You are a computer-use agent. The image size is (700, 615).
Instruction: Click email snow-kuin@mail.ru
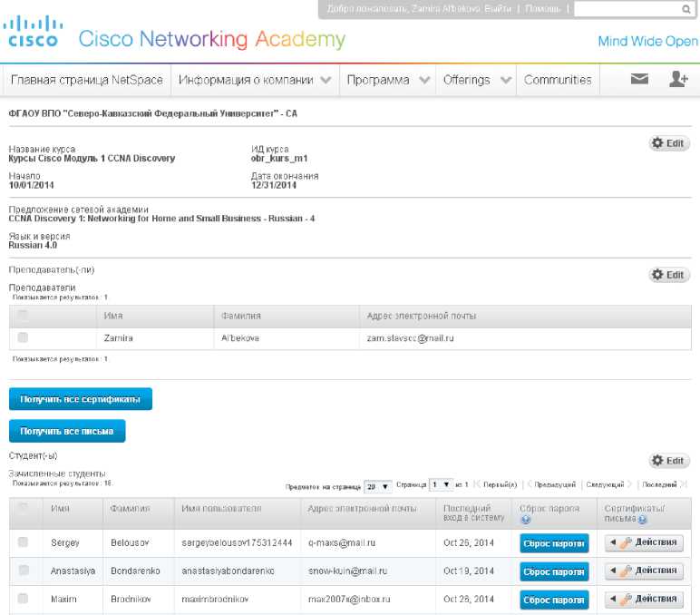pyautogui.click(x=347, y=571)
